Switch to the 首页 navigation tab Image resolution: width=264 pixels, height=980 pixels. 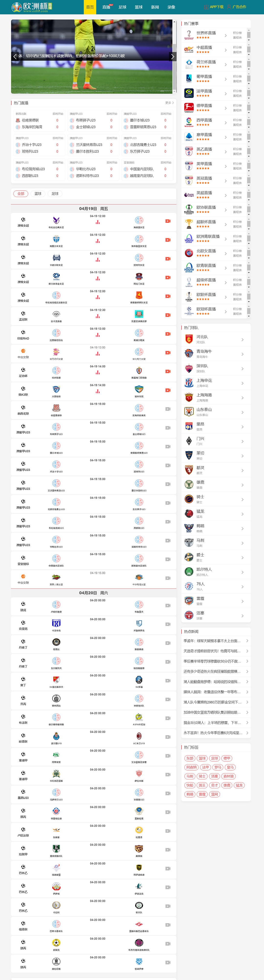pyautogui.click(x=90, y=7)
